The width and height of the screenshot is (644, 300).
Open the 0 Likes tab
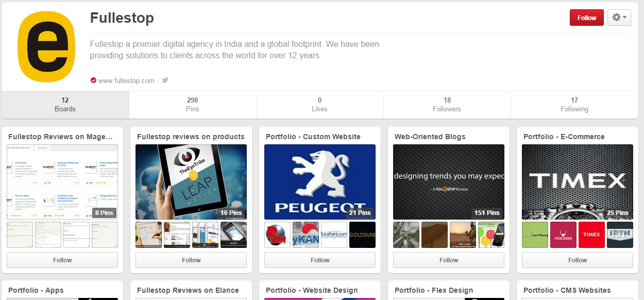[319, 105]
